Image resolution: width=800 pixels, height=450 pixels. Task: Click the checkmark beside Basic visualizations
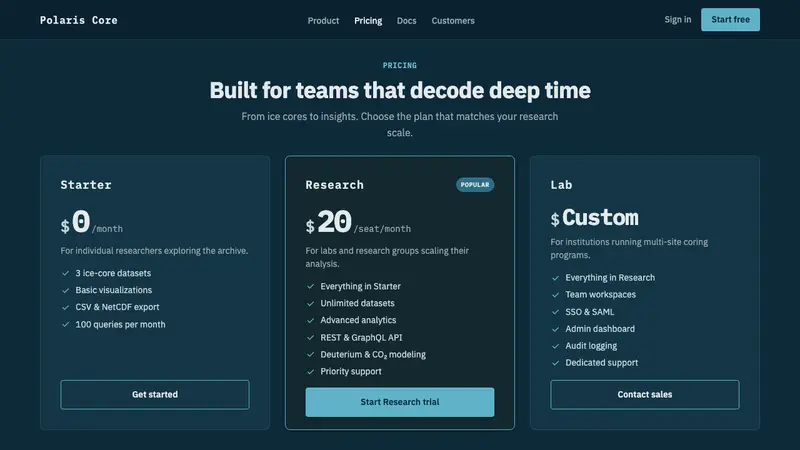tap(65, 290)
